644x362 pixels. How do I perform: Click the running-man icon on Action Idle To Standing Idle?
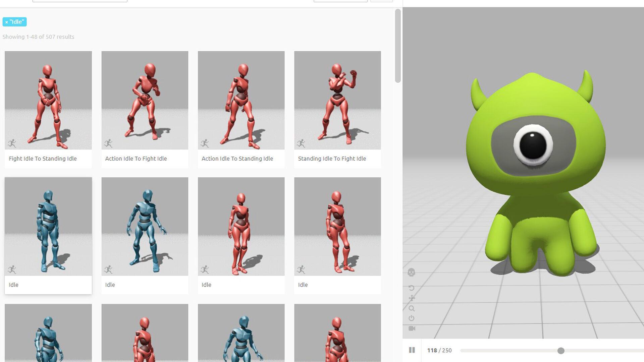click(x=205, y=143)
